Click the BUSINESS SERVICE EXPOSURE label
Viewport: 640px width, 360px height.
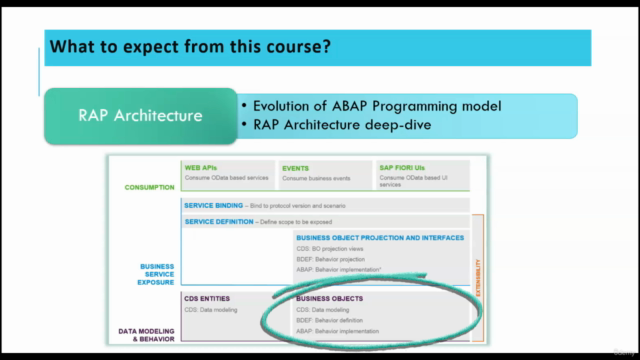pyautogui.click(x=156, y=274)
